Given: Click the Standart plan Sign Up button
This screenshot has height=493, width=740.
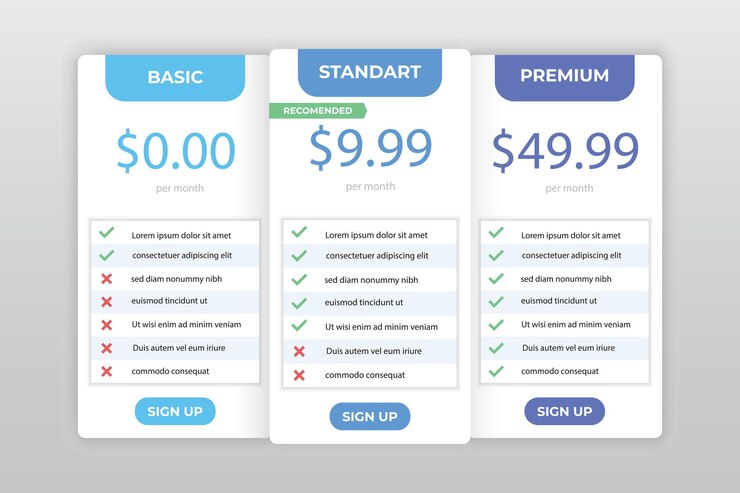Looking at the screenshot, I should pyautogui.click(x=370, y=416).
